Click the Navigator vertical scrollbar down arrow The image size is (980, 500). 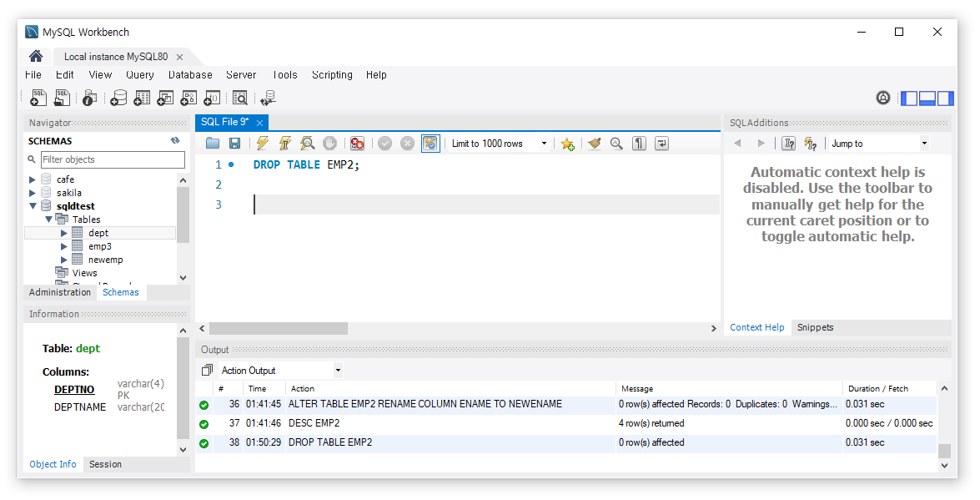point(183,277)
